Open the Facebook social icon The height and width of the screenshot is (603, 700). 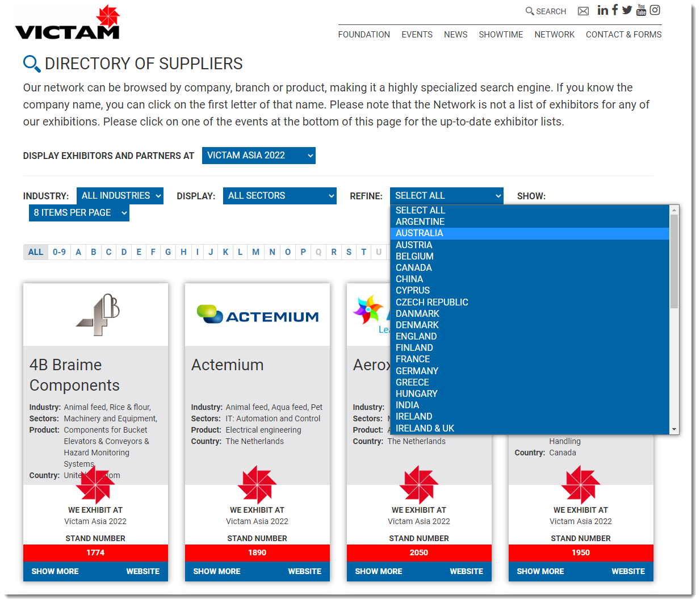point(615,10)
